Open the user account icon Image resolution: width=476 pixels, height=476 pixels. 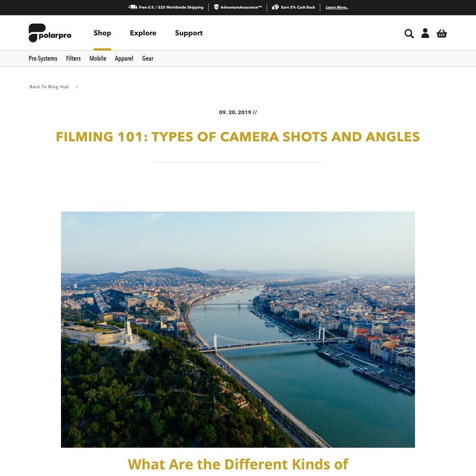(425, 33)
